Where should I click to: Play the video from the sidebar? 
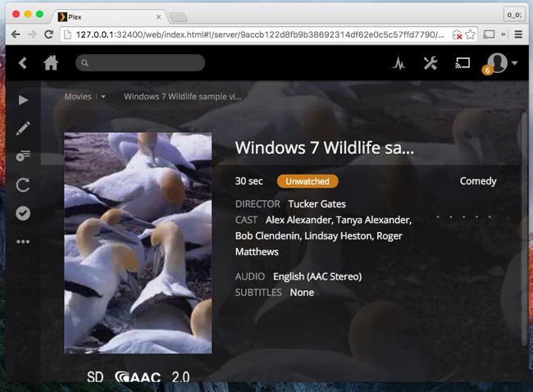tap(23, 100)
